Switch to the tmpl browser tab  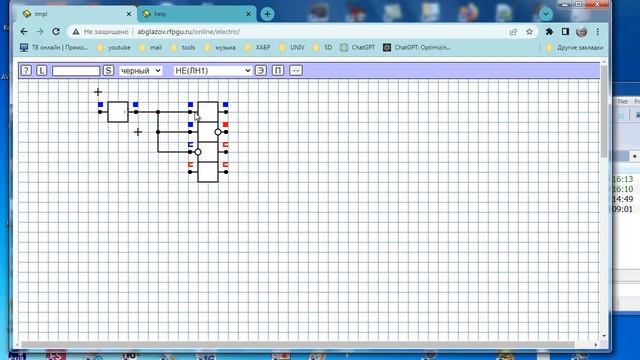76,14
